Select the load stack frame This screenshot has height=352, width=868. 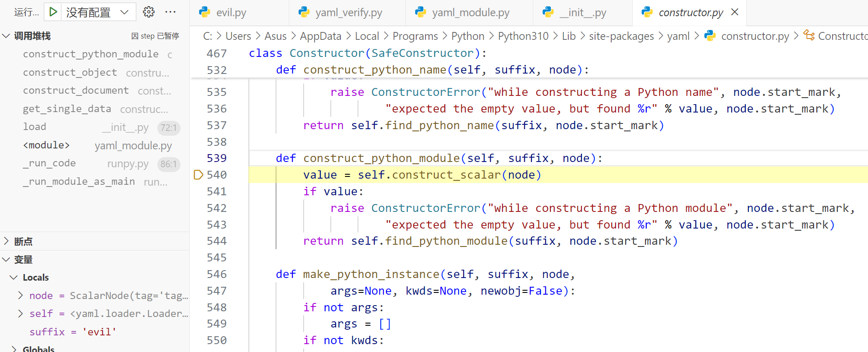pyautogui.click(x=95, y=127)
